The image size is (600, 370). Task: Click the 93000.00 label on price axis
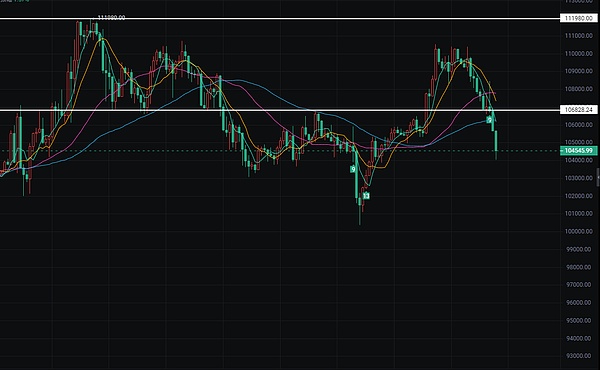point(578,356)
